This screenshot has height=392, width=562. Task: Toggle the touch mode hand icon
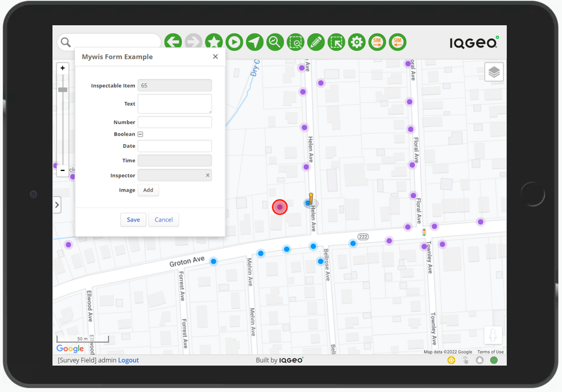pos(466,360)
